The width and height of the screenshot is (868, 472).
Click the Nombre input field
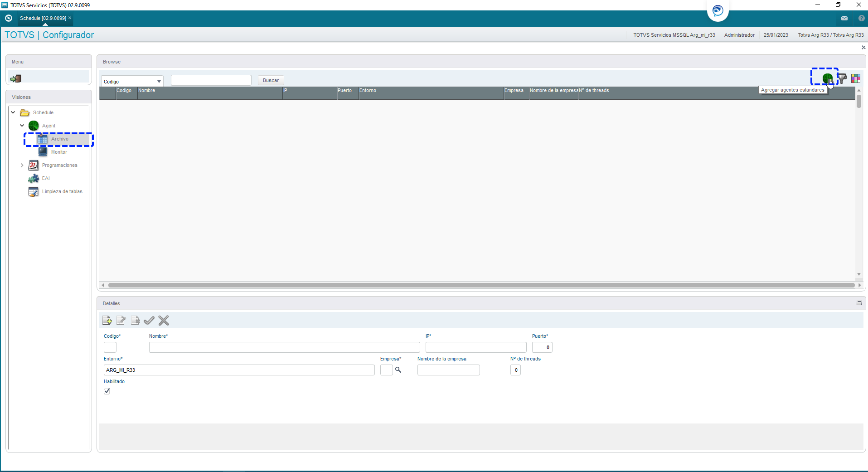point(284,347)
